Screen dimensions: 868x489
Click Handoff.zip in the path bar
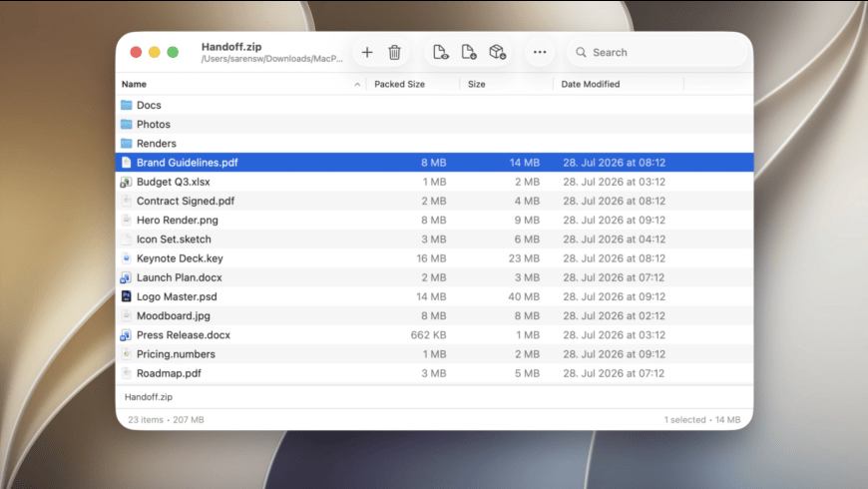[x=149, y=397]
